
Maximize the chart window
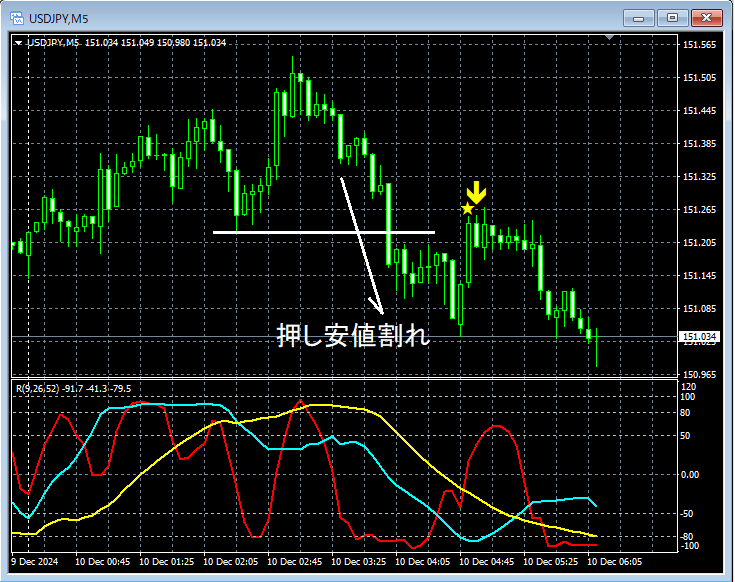[672, 18]
